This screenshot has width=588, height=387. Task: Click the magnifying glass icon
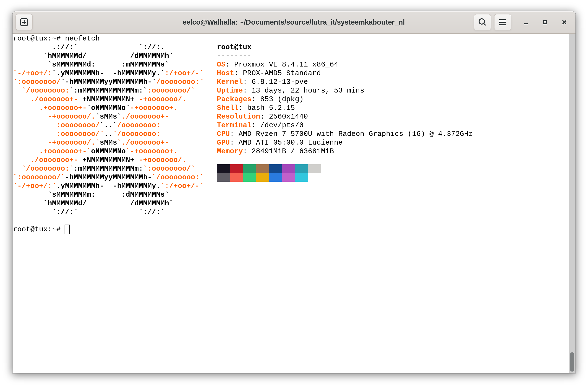(482, 22)
